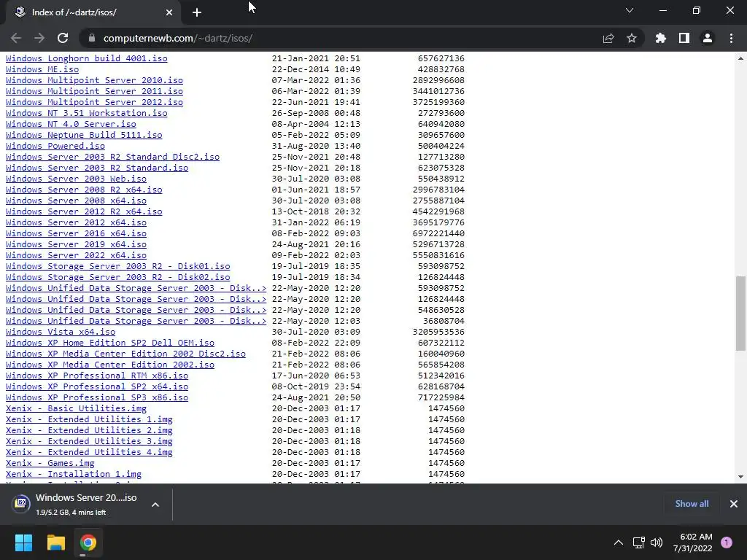747x560 pixels.
Task: Open File Explorer from the taskbar
Action: click(x=55, y=542)
